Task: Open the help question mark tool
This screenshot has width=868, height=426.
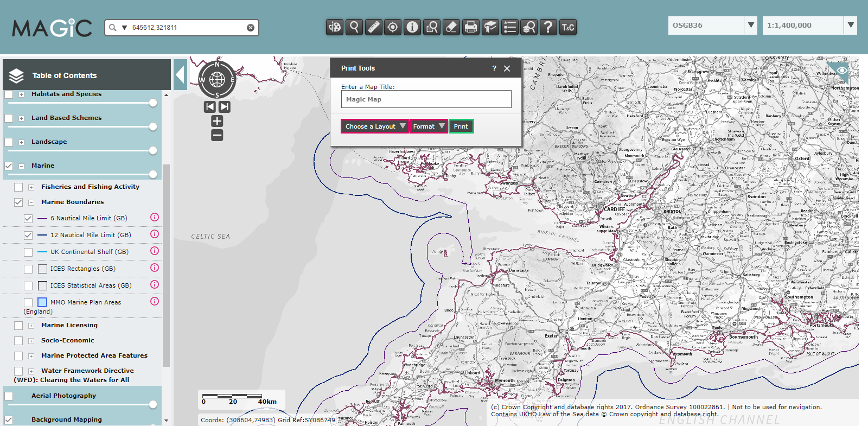Action: click(x=548, y=27)
